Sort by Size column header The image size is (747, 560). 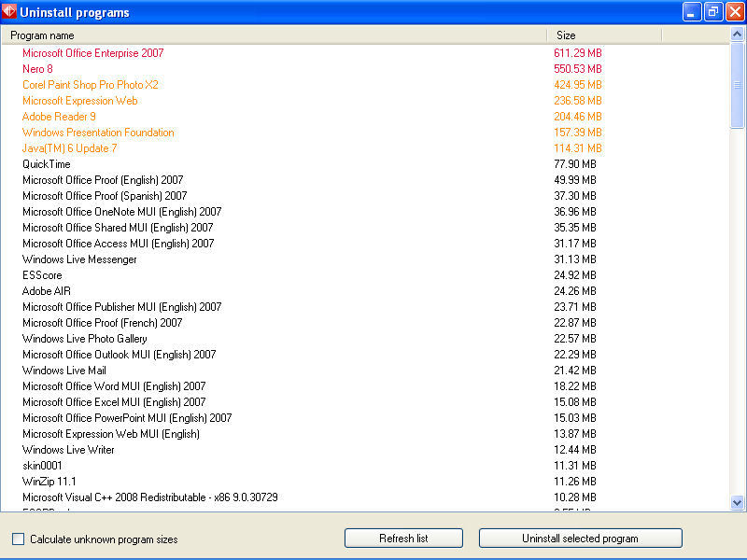(x=604, y=35)
